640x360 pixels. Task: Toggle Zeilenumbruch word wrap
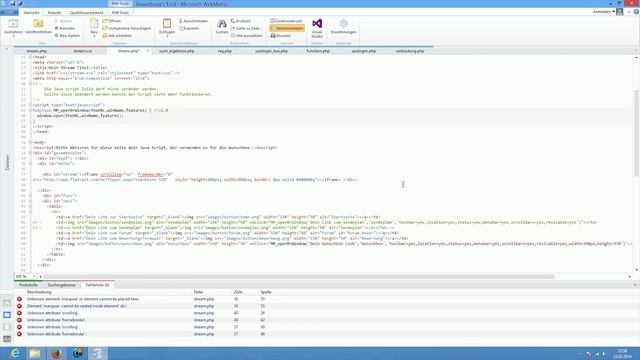tap(287, 21)
